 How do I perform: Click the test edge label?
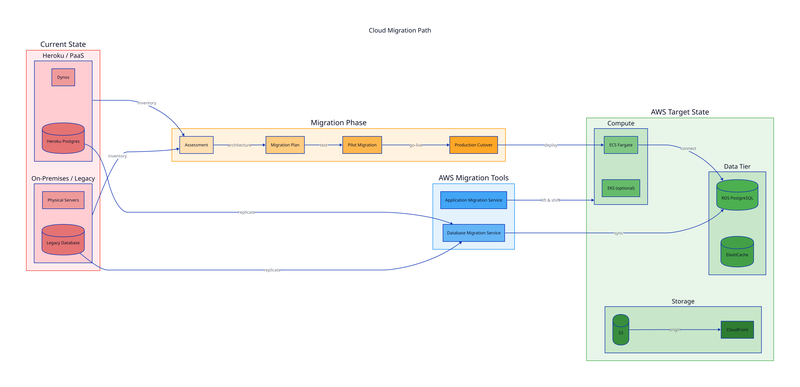click(x=323, y=145)
